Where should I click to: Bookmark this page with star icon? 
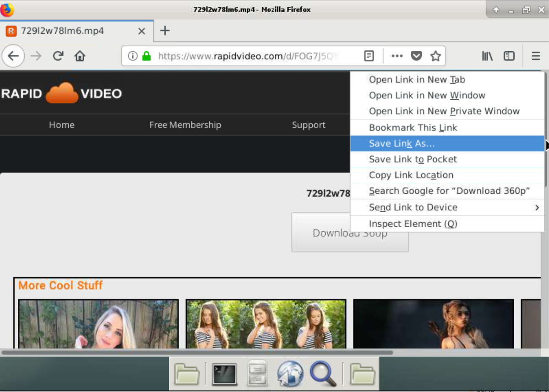(435, 56)
